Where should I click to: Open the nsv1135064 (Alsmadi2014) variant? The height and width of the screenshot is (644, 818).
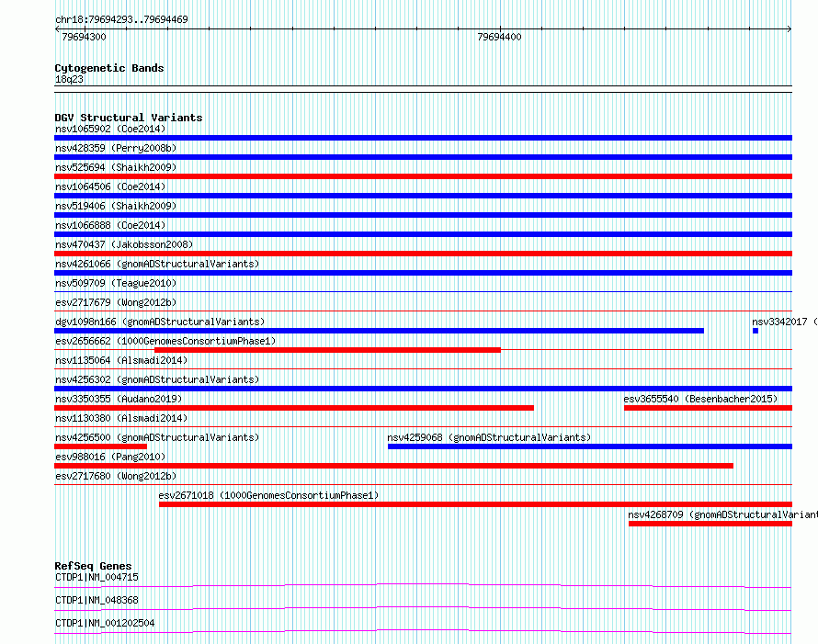coord(423,369)
